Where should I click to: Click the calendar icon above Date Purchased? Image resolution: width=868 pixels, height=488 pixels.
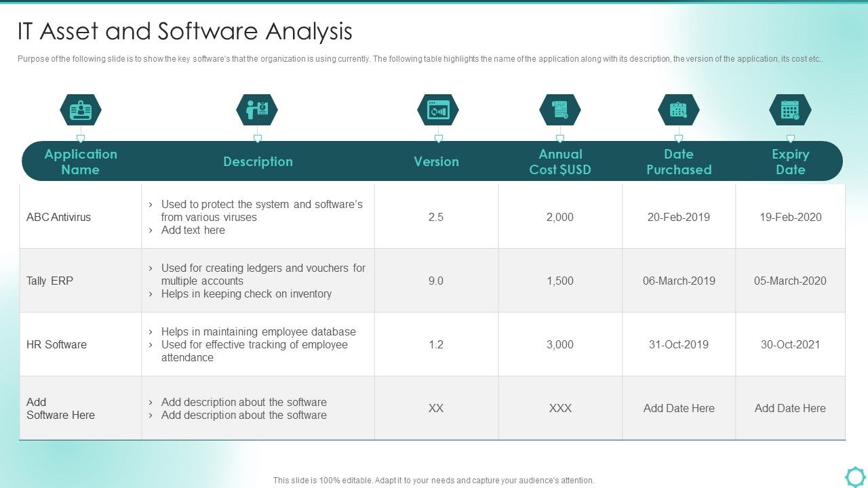point(679,109)
